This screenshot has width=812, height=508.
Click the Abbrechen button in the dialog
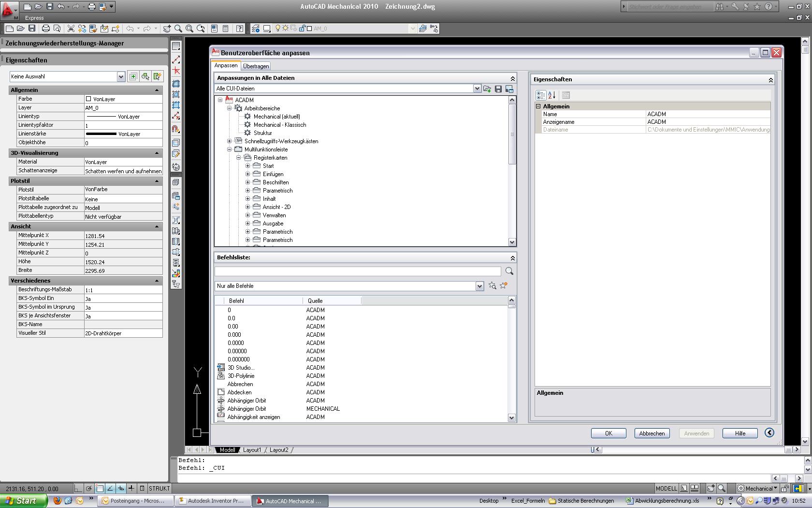tap(652, 433)
